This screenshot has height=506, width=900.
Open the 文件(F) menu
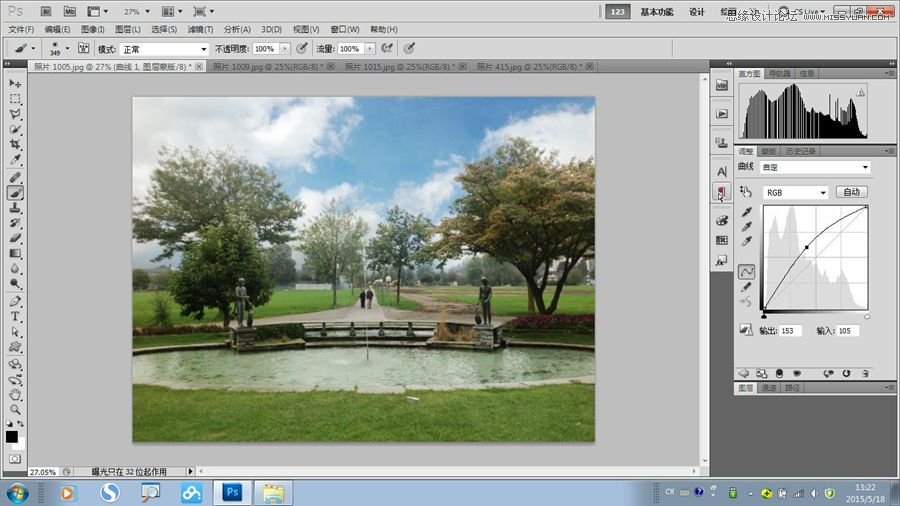point(21,29)
